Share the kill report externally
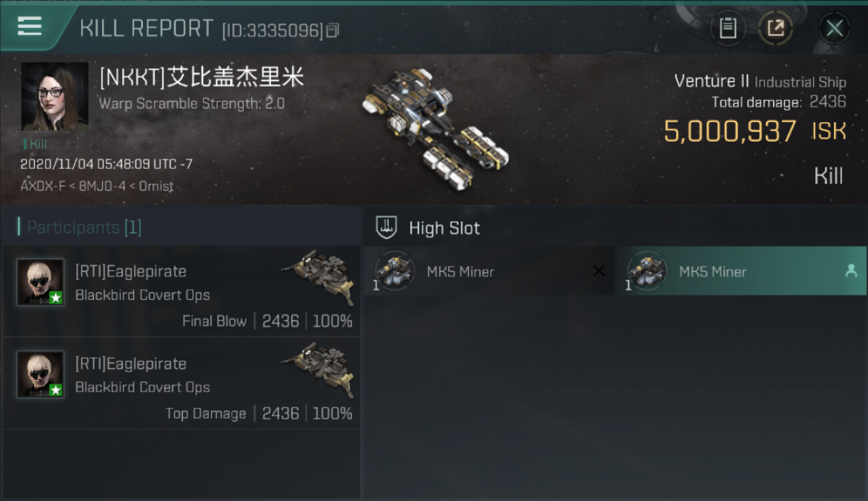 point(775,28)
